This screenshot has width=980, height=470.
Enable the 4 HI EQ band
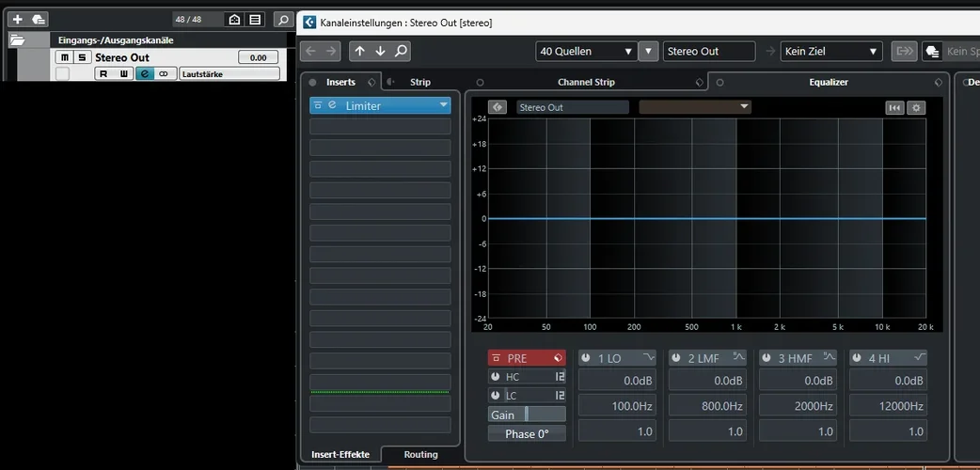[x=857, y=358]
